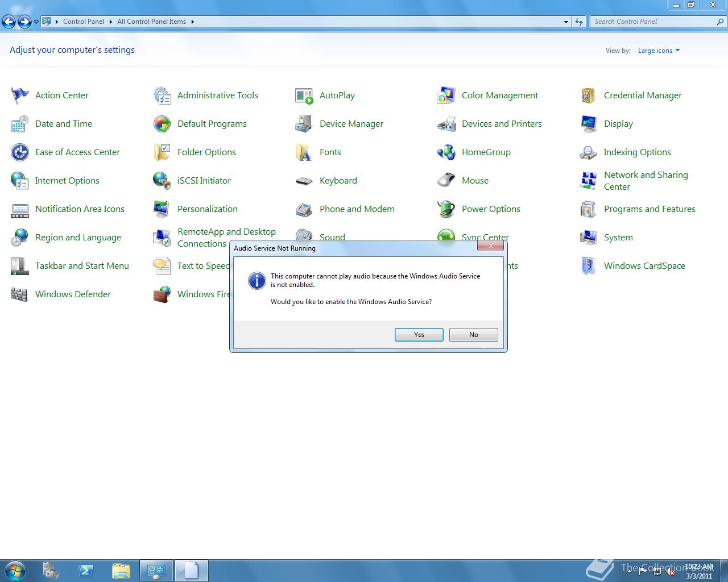Open the recent pages dropdown arrow

pyautogui.click(x=36, y=22)
